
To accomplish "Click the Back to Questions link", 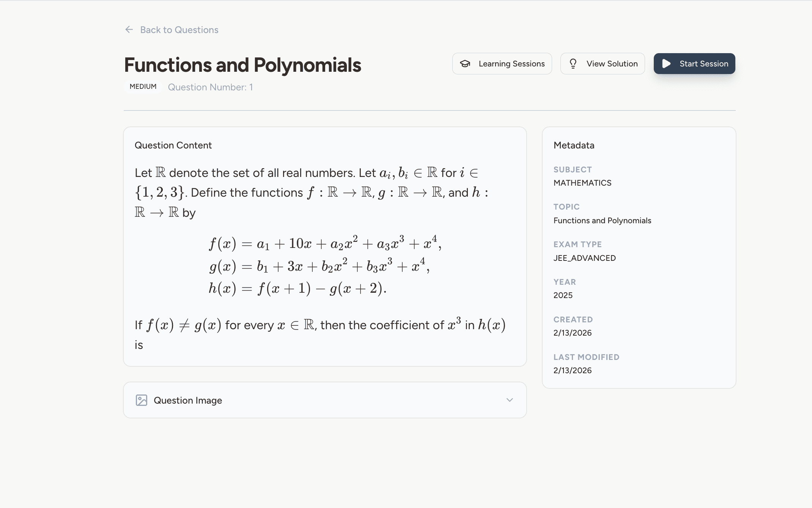I will point(179,30).
